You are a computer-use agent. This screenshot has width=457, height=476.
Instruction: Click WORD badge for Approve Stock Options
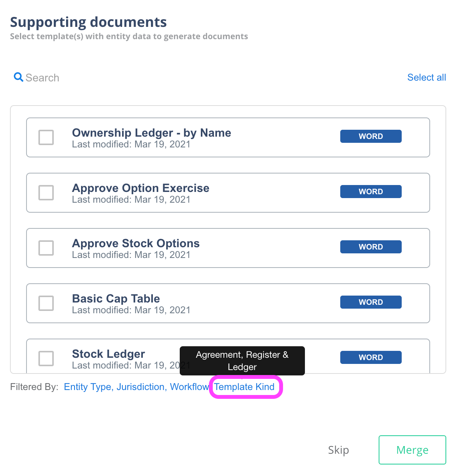(371, 247)
